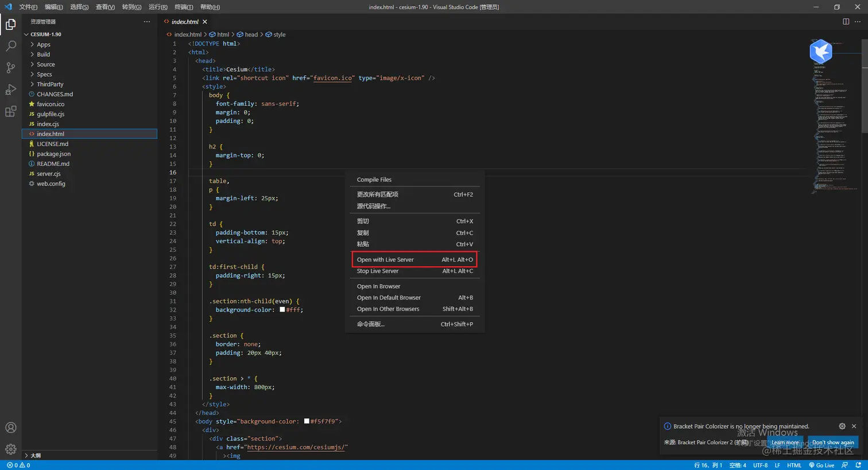Expand the ThirdParty folder
Viewport: 868px width, 470px height.
tap(50, 84)
